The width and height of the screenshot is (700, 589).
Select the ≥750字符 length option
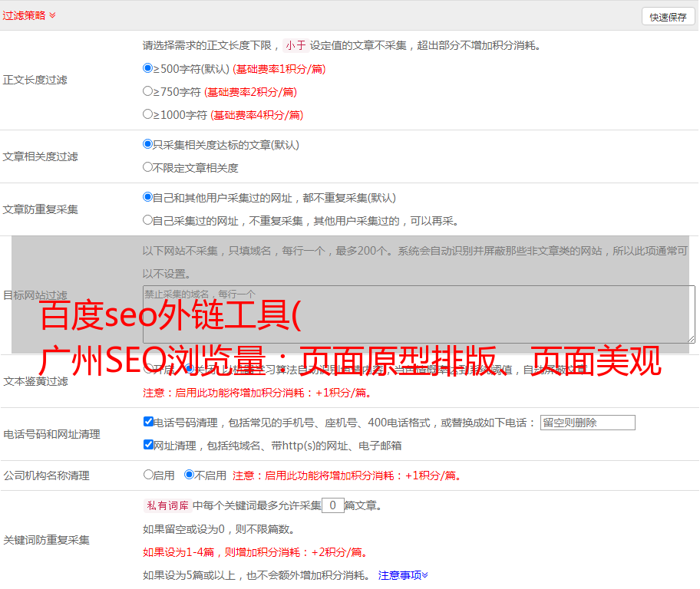148,91
